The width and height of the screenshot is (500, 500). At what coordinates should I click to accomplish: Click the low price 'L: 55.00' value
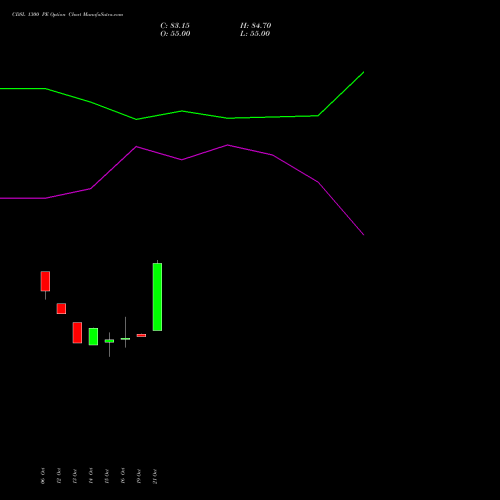[x=255, y=34]
